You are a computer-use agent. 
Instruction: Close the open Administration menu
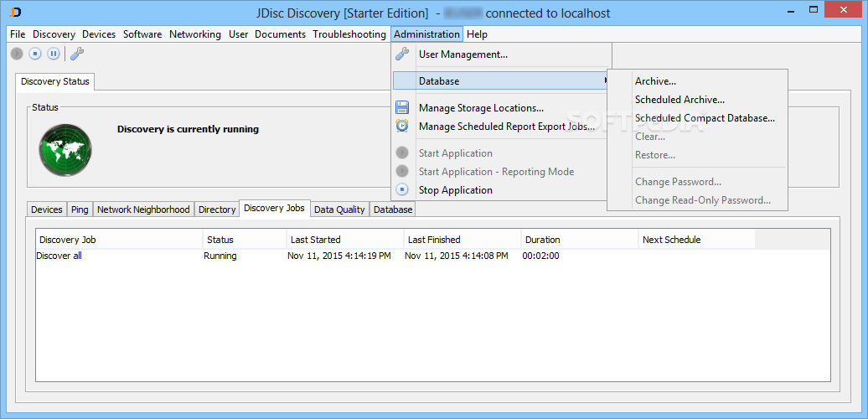pos(426,34)
